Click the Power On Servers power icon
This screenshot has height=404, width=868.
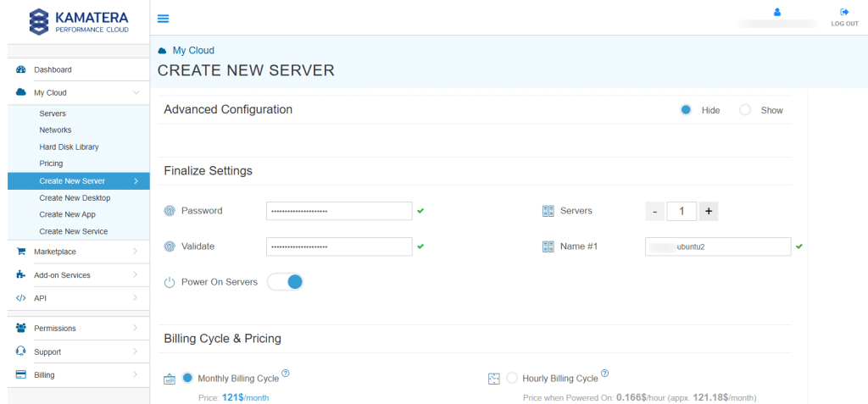tap(170, 283)
